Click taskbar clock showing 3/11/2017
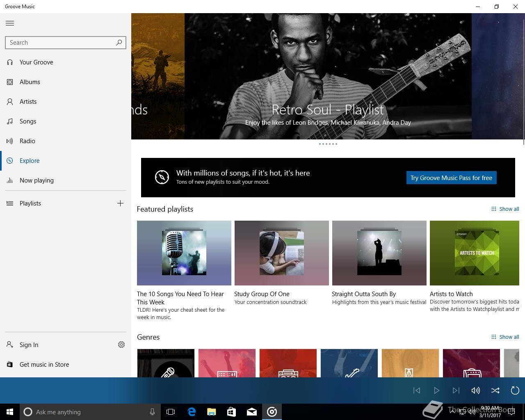This screenshot has height=420, width=525. pyautogui.click(x=490, y=412)
